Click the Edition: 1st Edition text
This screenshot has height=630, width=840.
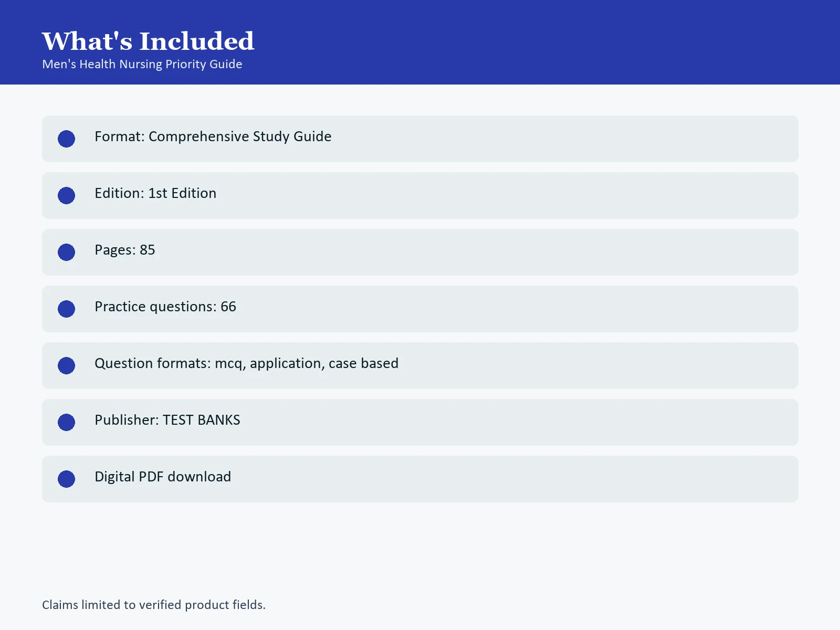[x=155, y=193]
